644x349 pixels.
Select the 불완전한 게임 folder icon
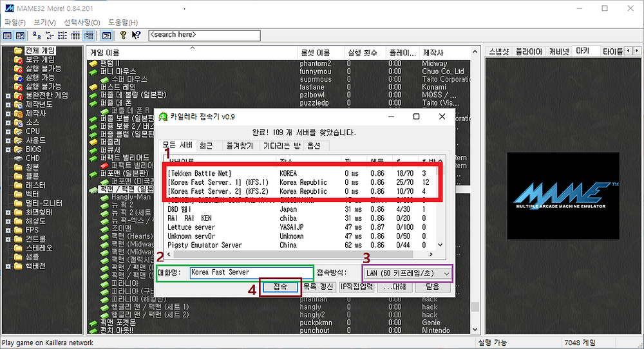pos(17,96)
